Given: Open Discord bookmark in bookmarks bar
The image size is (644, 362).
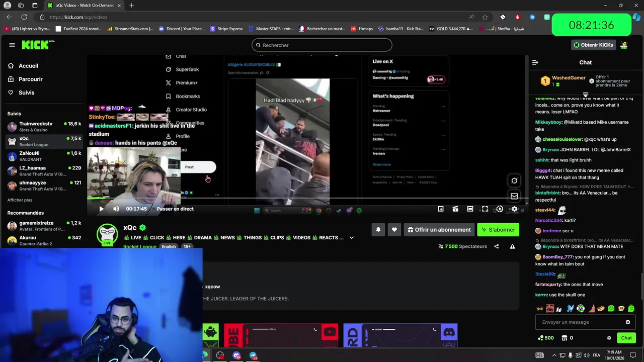Looking at the screenshot, I should click(182, 29).
